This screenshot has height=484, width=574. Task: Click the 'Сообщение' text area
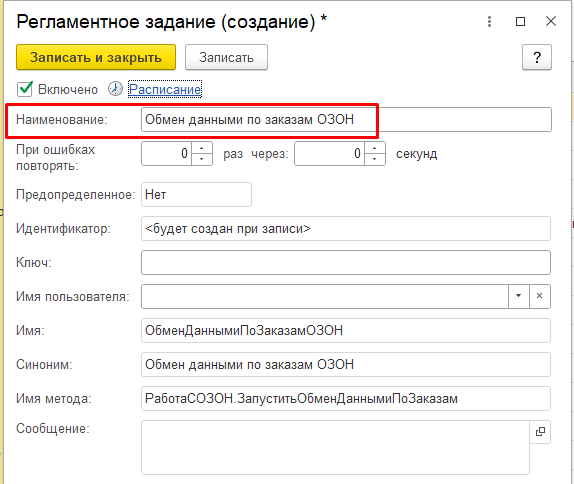[x=335, y=447]
